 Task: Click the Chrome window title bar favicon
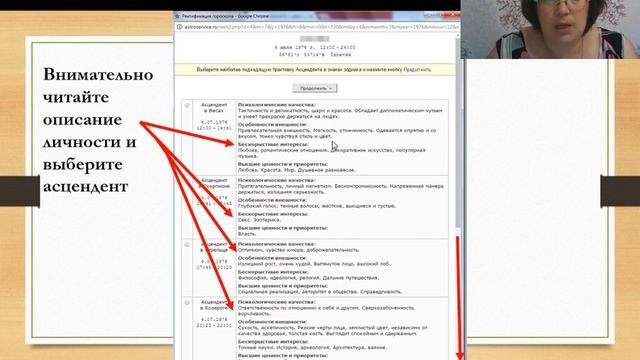[x=178, y=16]
